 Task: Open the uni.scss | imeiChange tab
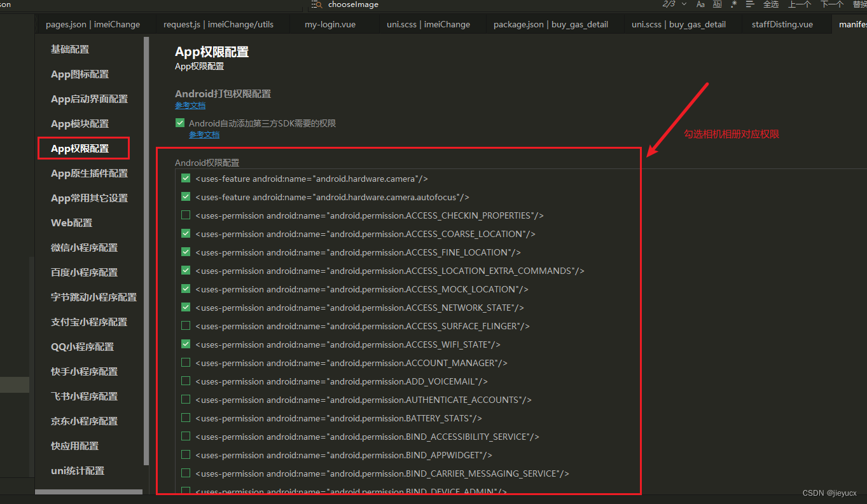tap(428, 25)
